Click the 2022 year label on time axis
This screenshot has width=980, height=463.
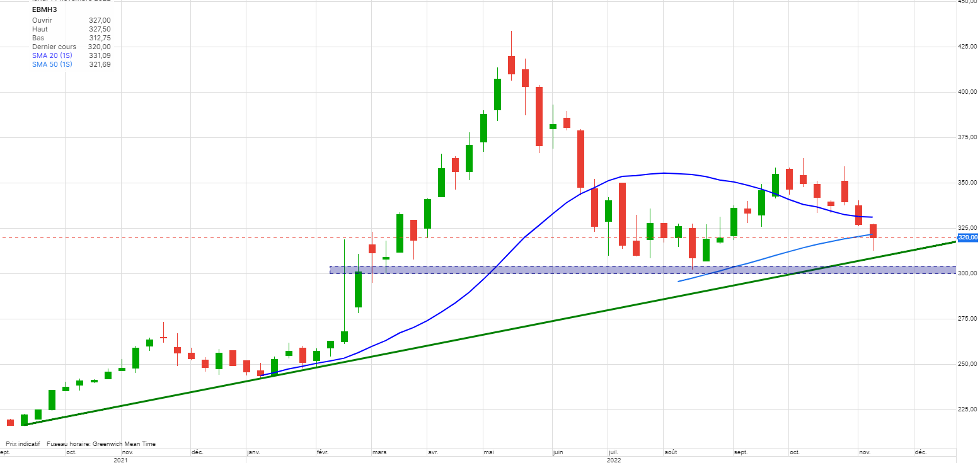[x=614, y=460]
